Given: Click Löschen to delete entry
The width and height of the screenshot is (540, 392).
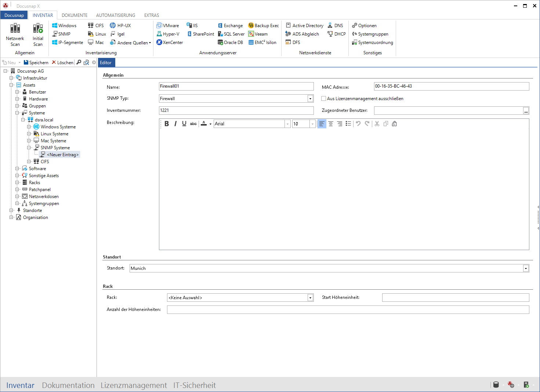Looking at the screenshot, I should pos(62,63).
